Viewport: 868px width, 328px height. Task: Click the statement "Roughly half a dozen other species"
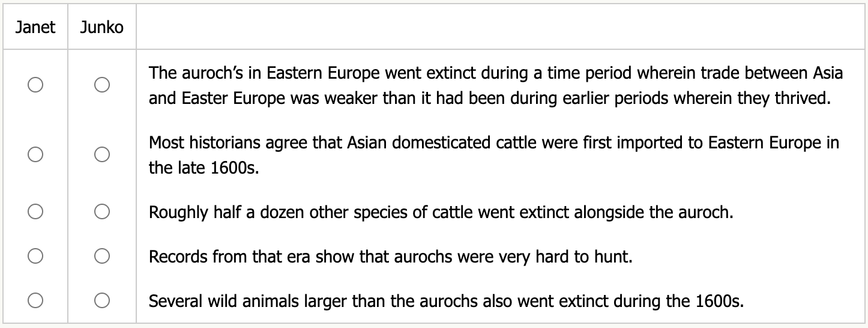441,213
